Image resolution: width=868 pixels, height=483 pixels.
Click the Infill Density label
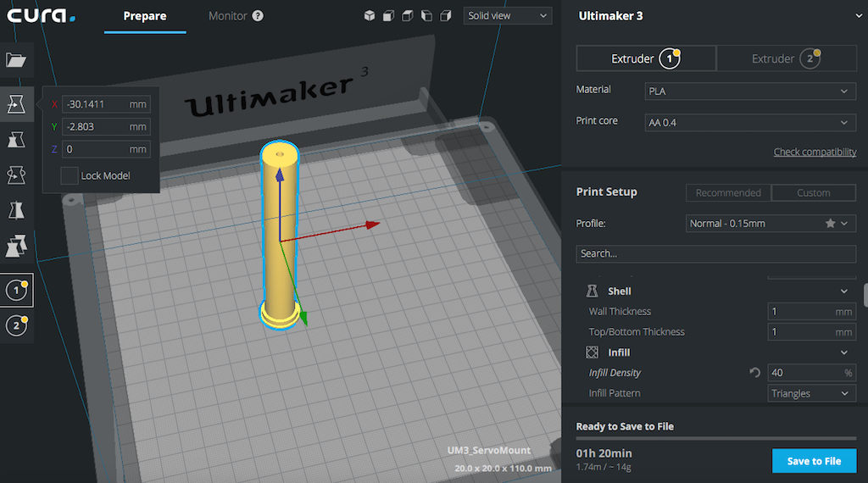(615, 373)
